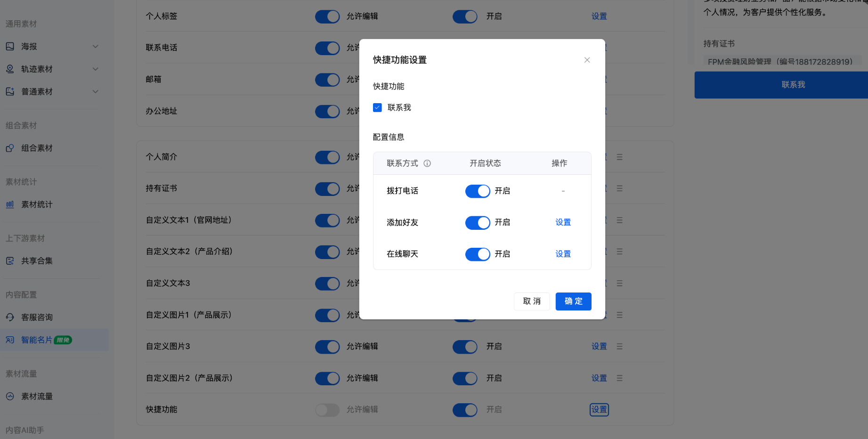868x439 pixels.
Task: Click the 取消 button
Action: tap(532, 301)
